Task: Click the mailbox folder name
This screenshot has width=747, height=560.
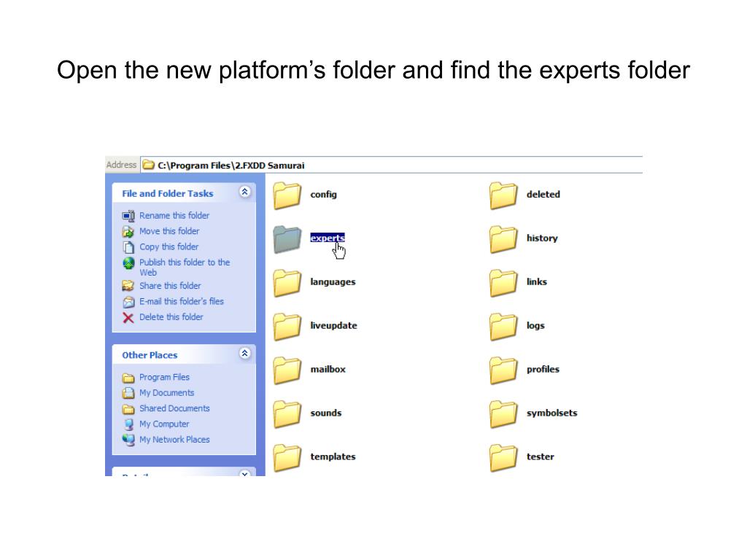Action: (328, 369)
